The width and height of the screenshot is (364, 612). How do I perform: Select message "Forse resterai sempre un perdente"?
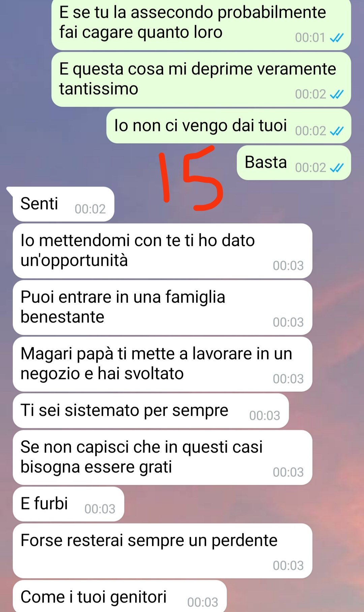(162, 551)
